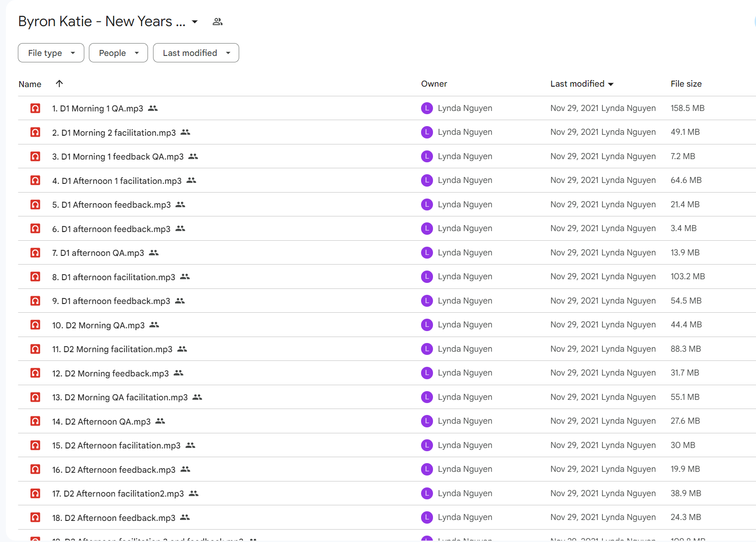Select file name 16. D2 Afternoon feedback.mp3
This screenshot has width=756, height=542.
(x=114, y=470)
